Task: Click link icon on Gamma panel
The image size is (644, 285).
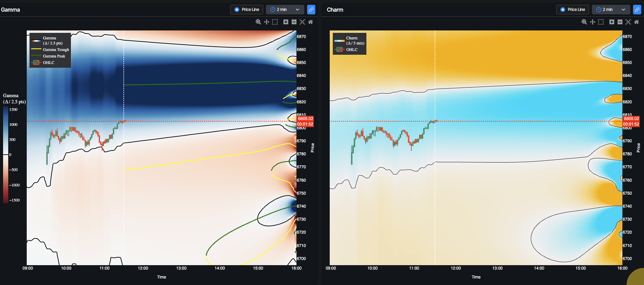Action: tap(311, 10)
